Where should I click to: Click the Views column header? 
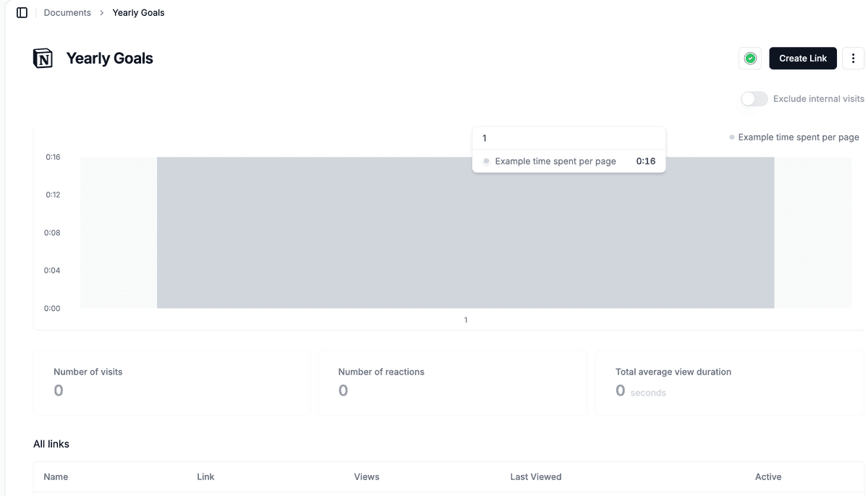[x=367, y=477]
